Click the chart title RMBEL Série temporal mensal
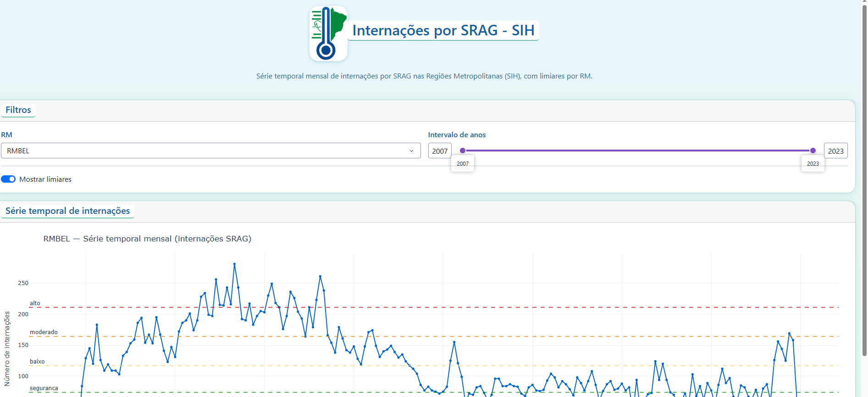Viewport: 868px width, 397px height. click(x=147, y=239)
